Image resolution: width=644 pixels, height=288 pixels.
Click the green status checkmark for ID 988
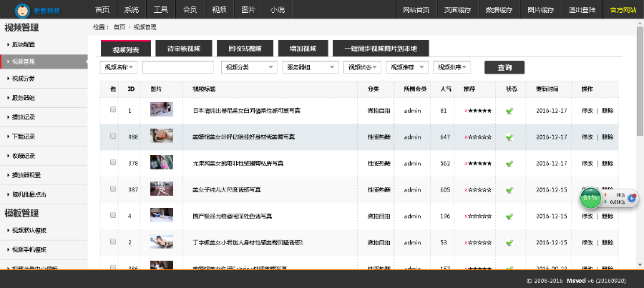509,136
